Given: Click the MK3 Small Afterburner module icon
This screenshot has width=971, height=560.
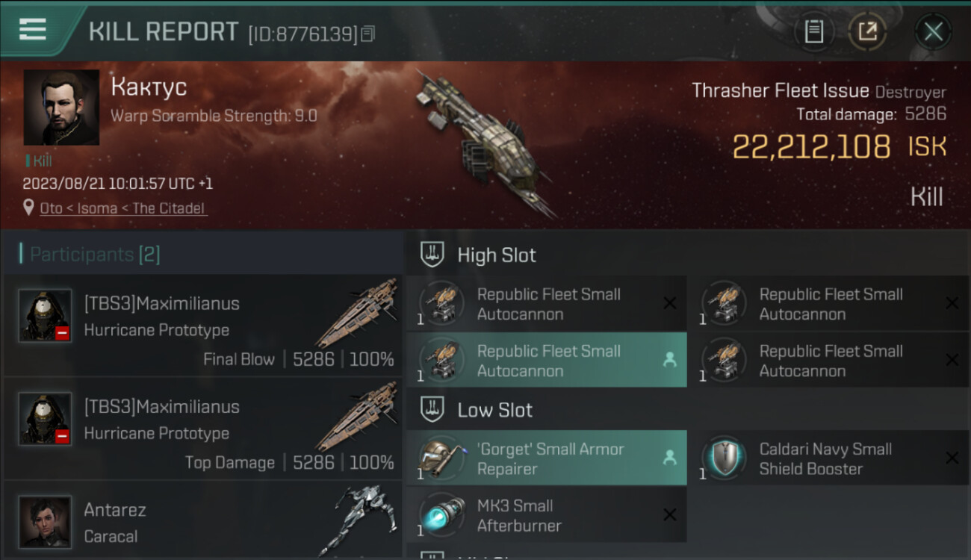Looking at the screenshot, I should pyautogui.click(x=441, y=515).
